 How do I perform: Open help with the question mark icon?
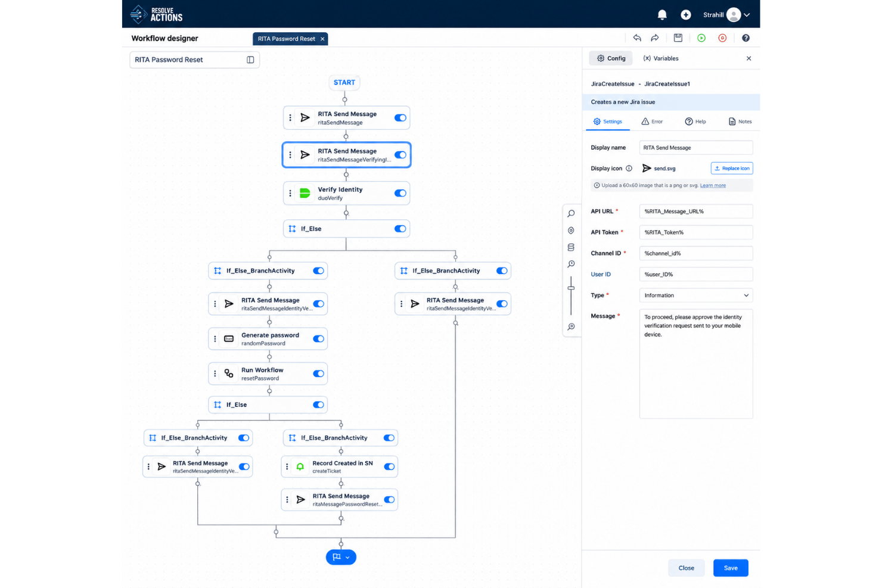coord(746,38)
